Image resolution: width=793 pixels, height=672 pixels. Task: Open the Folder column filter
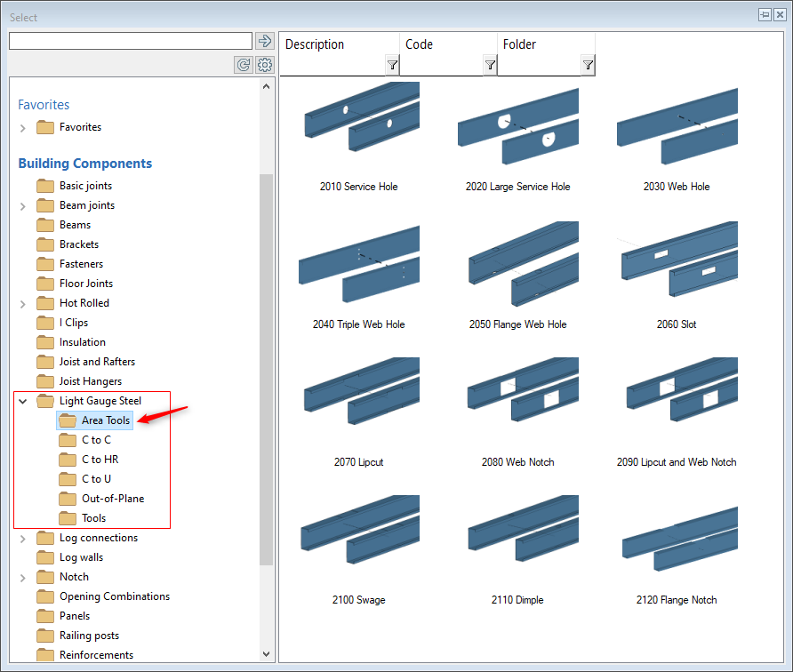pyautogui.click(x=588, y=65)
